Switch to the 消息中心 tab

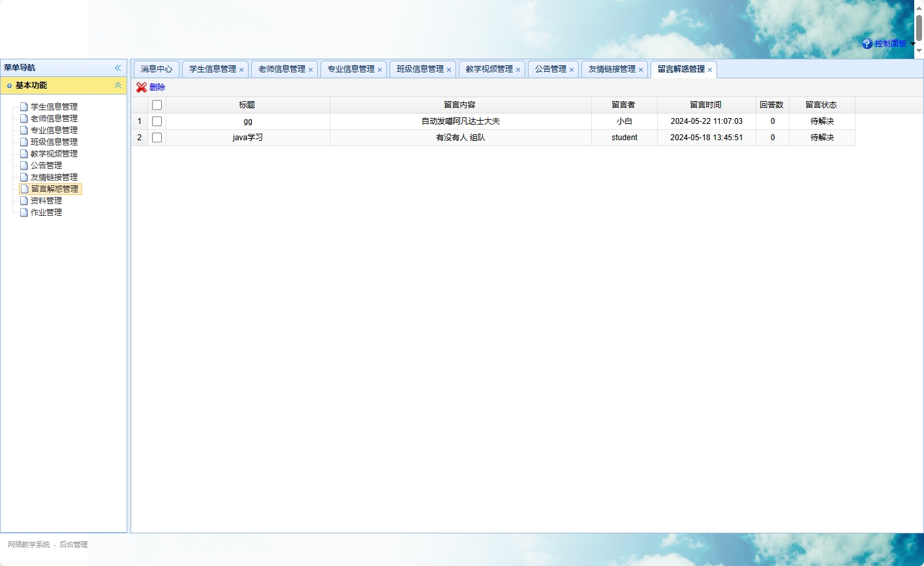[x=156, y=68]
